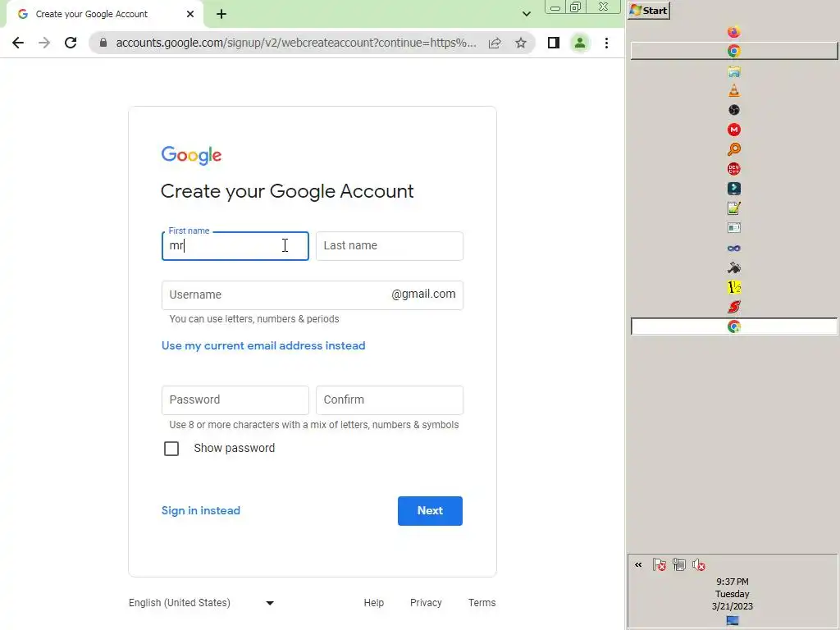Click Chrome's forward navigation arrow
This screenshot has height=630, width=840.
click(x=44, y=43)
